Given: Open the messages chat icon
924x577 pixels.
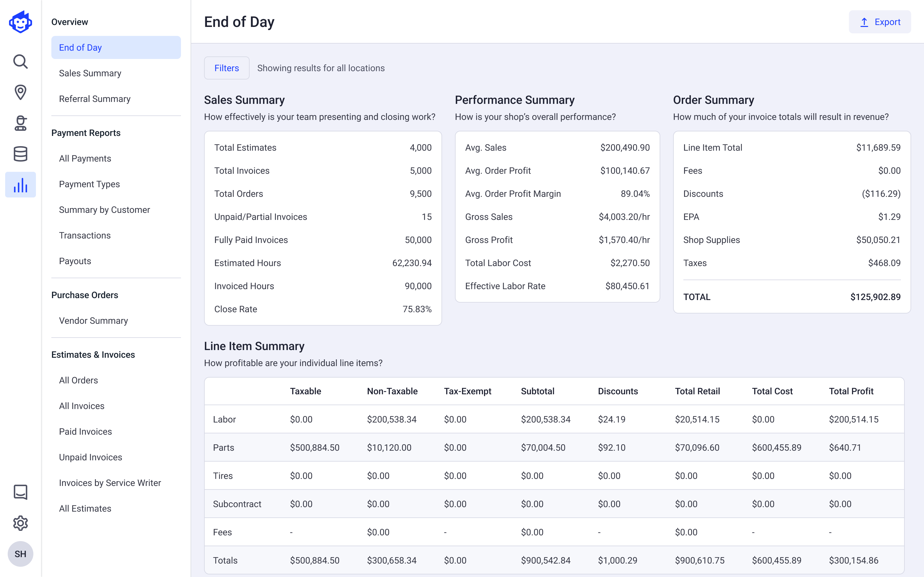Looking at the screenshot, I should (x=20, y=492).
